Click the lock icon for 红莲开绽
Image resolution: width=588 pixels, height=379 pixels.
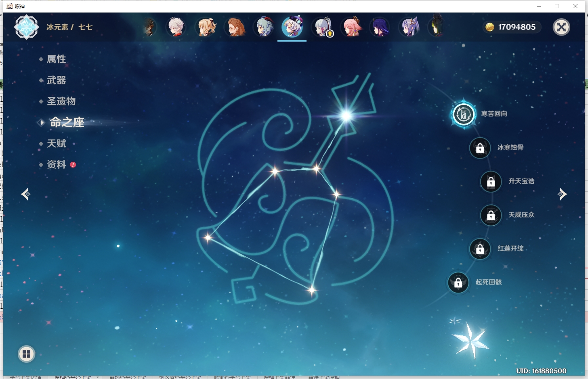tap(480, 249)
